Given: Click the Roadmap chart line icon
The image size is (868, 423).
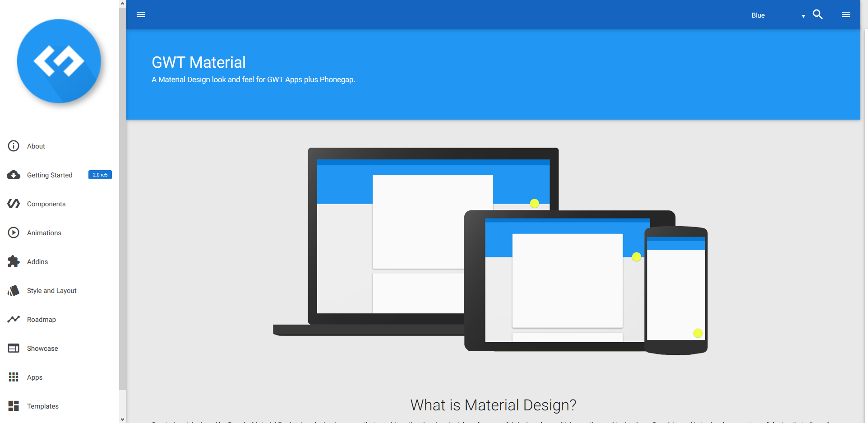Looking at the screenshot, I should pyautogui.click(x=14, y=319).
